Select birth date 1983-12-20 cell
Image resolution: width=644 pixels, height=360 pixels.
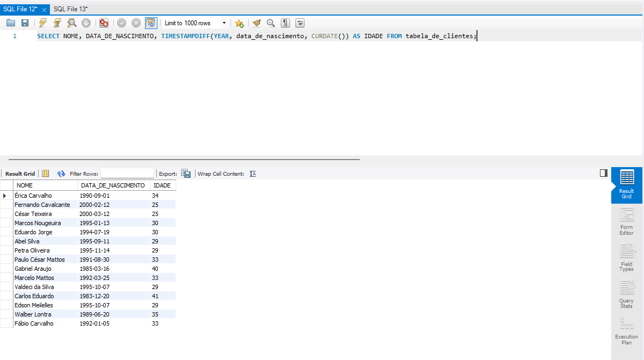click(x=113, y=296)
